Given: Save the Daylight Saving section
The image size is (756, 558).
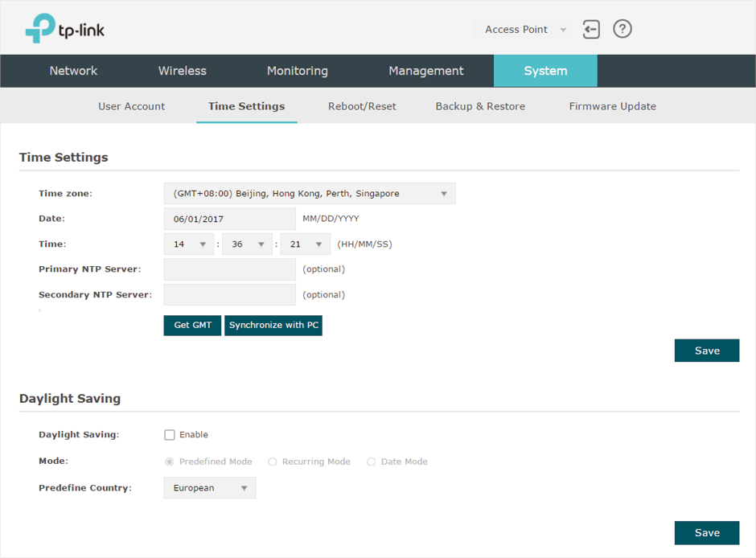Looking at the screenshot, I should (x=707, y=532).
